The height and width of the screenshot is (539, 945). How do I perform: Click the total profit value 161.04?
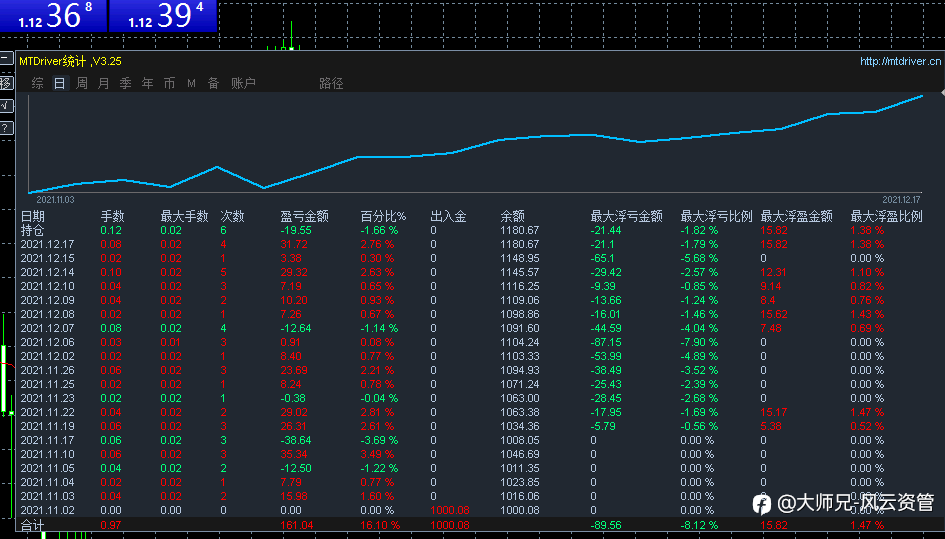pyautogui.click(x=297, y=525)
